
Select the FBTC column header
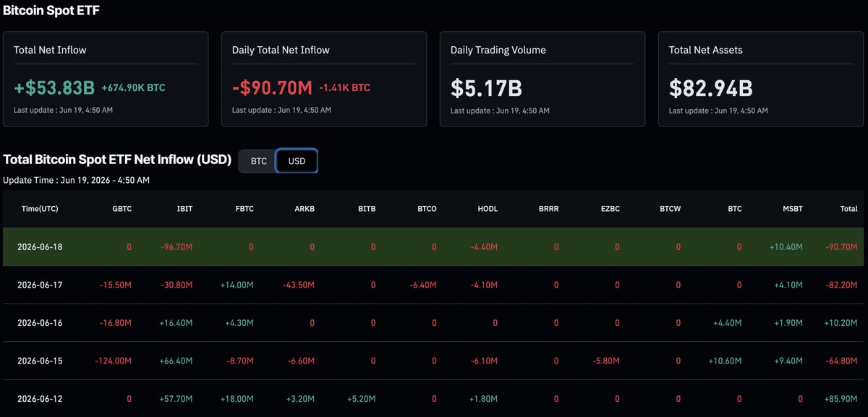244,209
